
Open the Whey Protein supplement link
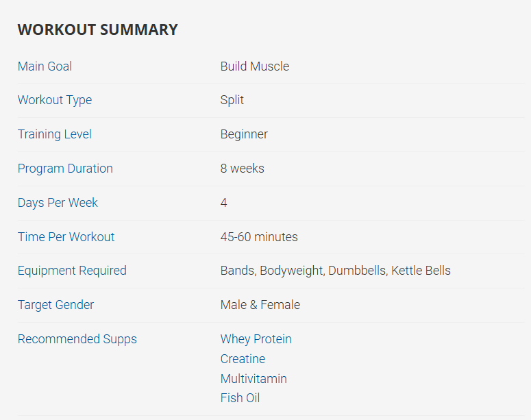tap(256, 339)
